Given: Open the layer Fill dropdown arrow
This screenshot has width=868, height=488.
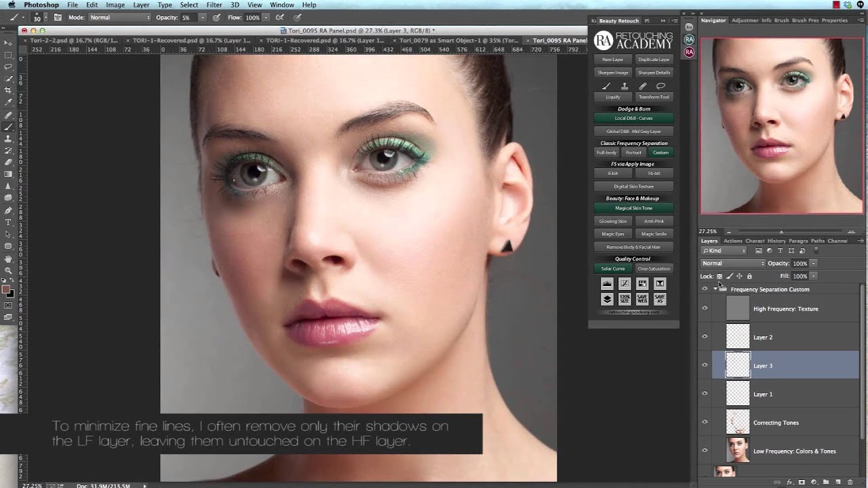Looking at the screenshot, I should point(814,276).
